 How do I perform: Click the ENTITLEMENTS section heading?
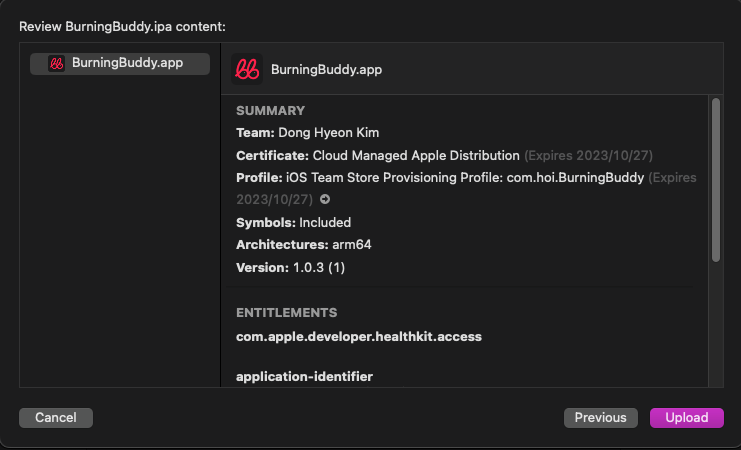(x=286, y=312)
